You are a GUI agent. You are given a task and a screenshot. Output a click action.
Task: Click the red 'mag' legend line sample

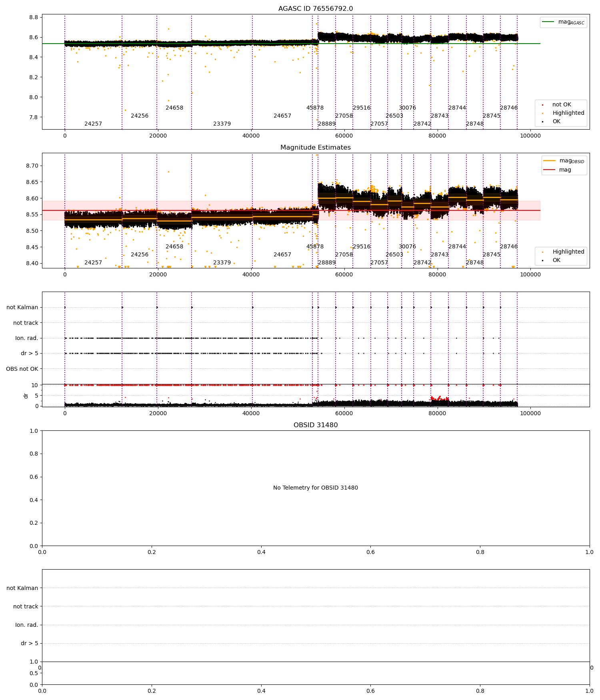pos(550,170)
